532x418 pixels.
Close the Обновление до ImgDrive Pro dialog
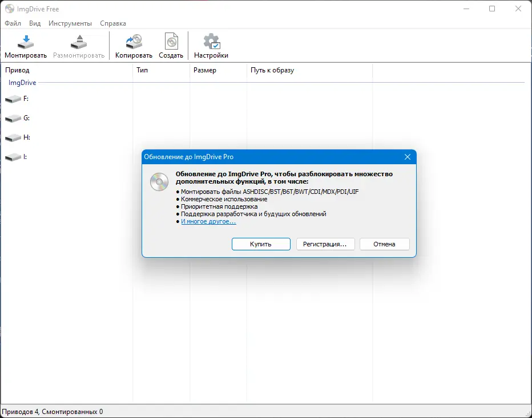click(x=408, y=157)
